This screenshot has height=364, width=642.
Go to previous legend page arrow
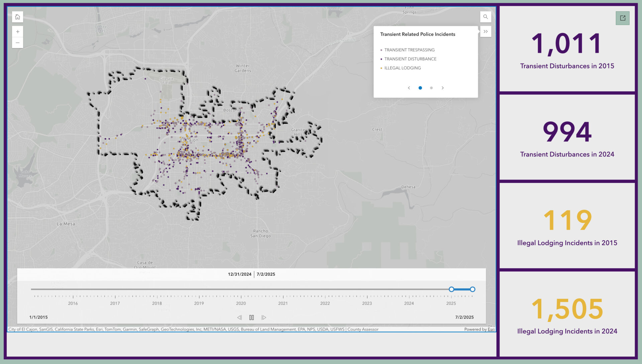pos(409,88)
